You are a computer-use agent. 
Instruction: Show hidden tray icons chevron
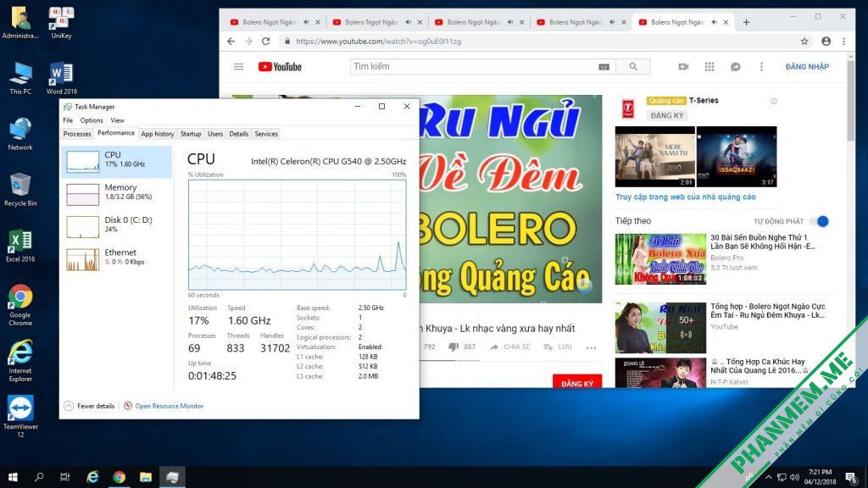(768, 477)
